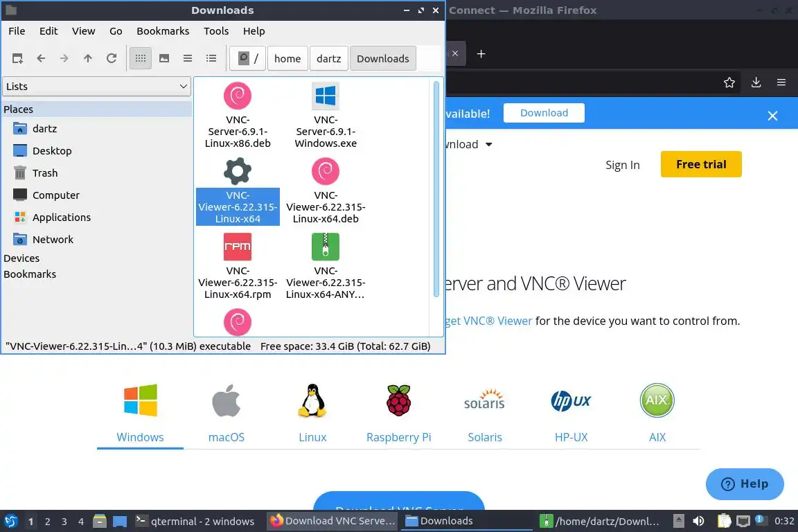Image resolution: width=798 pixels, height=532 pixels.
Task: Select the partially visible Debian package in bottom row
Action: (x=238, y=321)
